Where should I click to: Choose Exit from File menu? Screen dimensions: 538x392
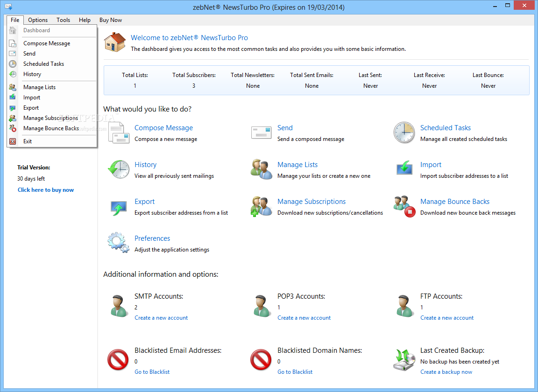(x=52, y=141)
